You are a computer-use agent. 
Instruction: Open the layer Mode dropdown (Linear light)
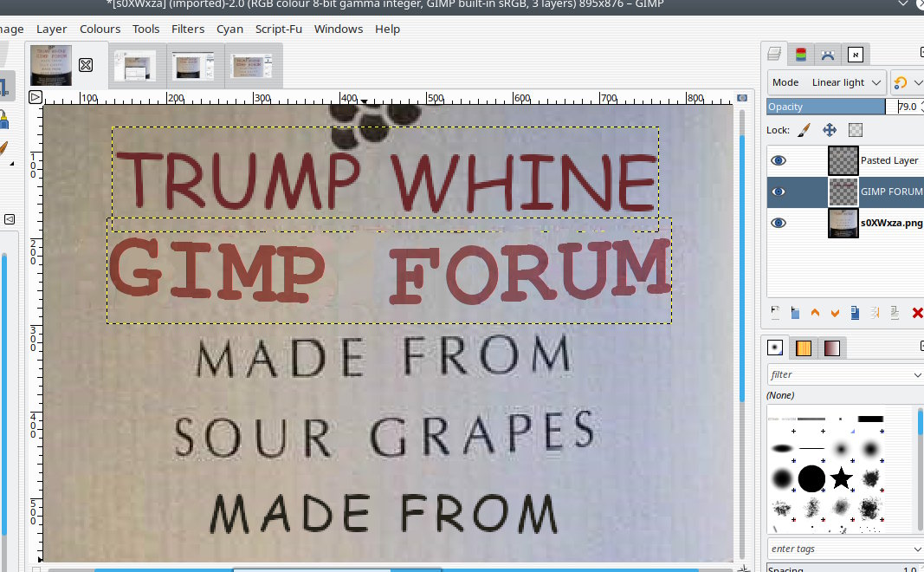(826, 82)
